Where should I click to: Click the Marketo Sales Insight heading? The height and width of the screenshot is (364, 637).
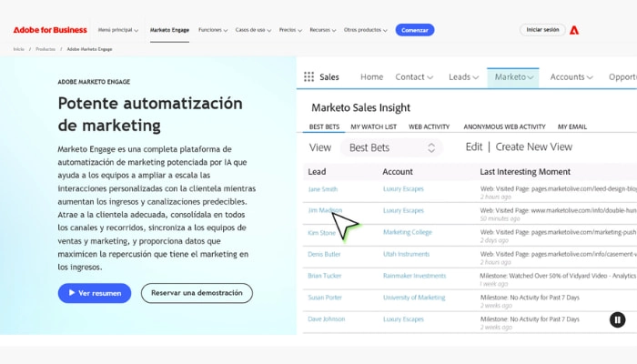point(360,107)
